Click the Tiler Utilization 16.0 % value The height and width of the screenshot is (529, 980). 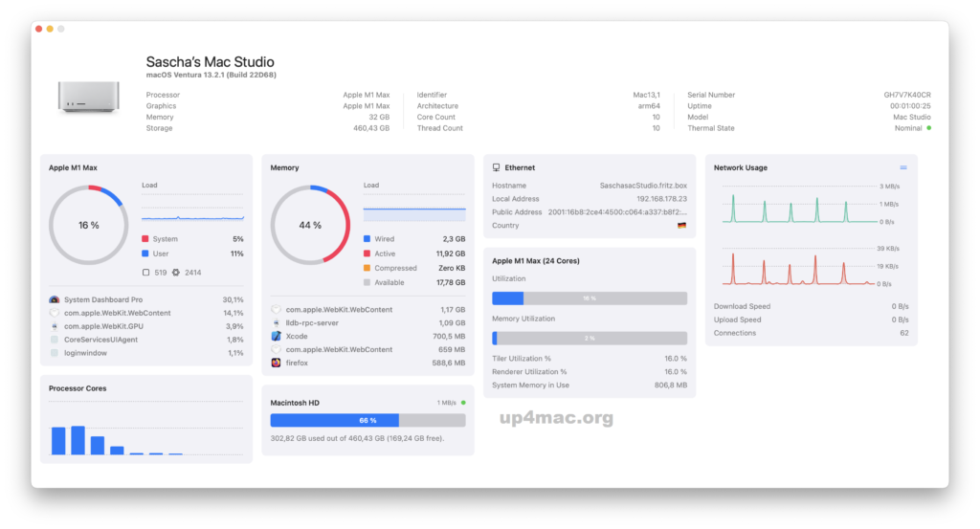coord(675,359)
